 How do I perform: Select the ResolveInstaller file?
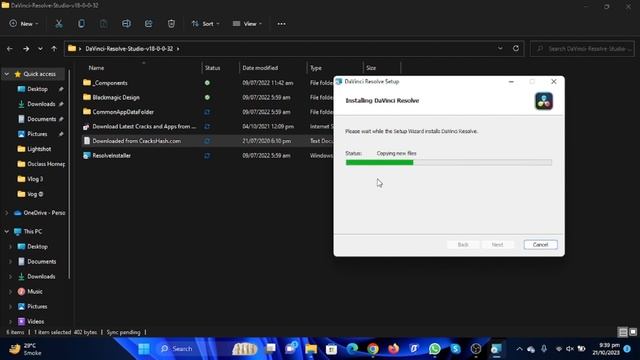(x=111, y=156)
